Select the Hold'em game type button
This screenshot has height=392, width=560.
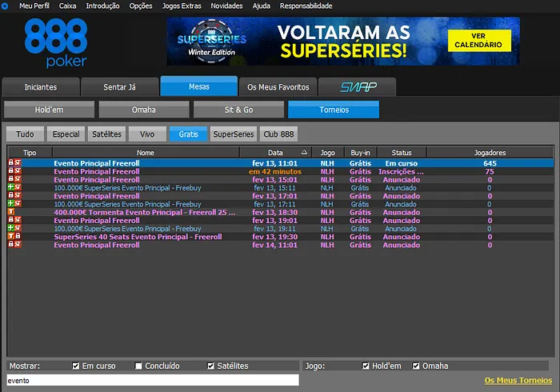pyautogui.click(x=50, y=110)
